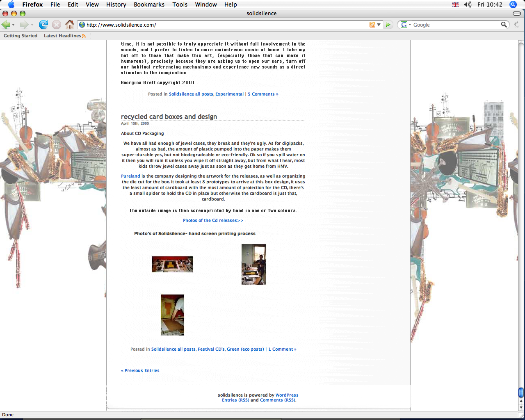Open the History menu
The height and width of the screenshot is (420, 525).
116,5
